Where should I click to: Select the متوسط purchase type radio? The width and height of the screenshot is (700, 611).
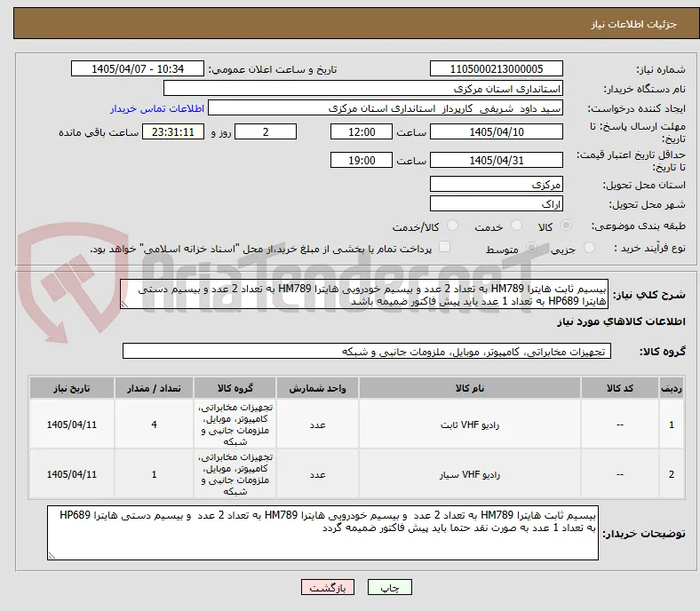pyautogui.click(x=531, y=248)
